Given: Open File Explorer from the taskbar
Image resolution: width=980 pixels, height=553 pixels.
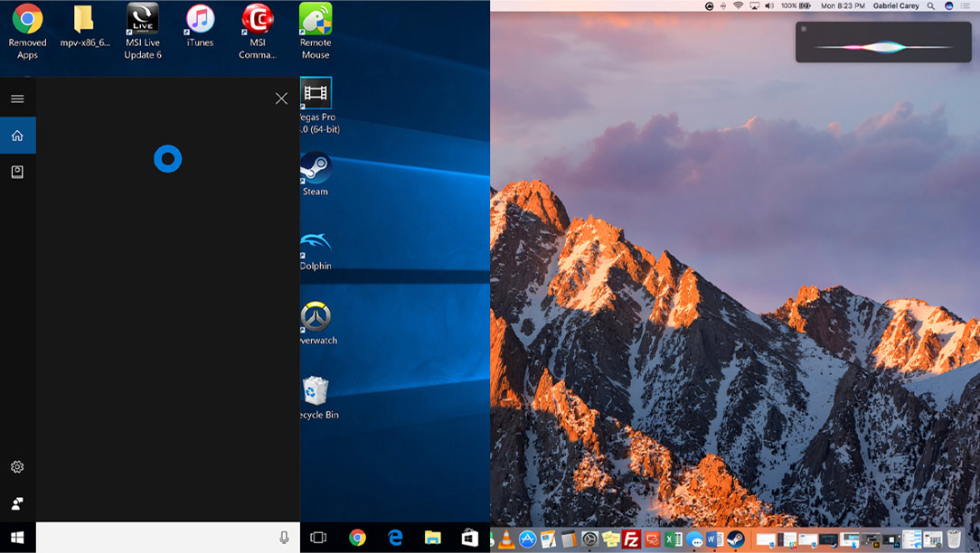Looking at the screenshot, I should [x=432, y=538].
